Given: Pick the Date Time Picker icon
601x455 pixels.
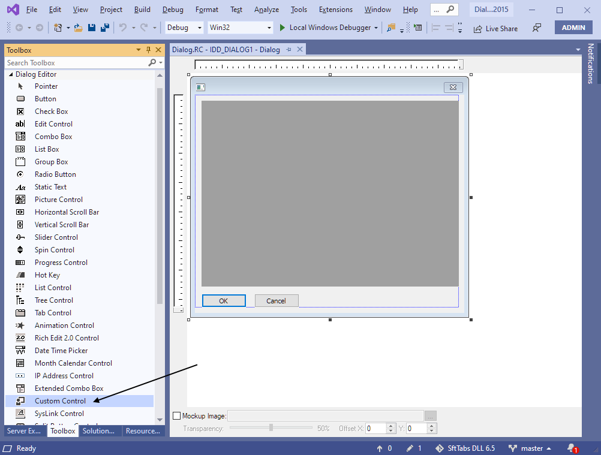Looking at the screenshot, I should coord(20,350).
